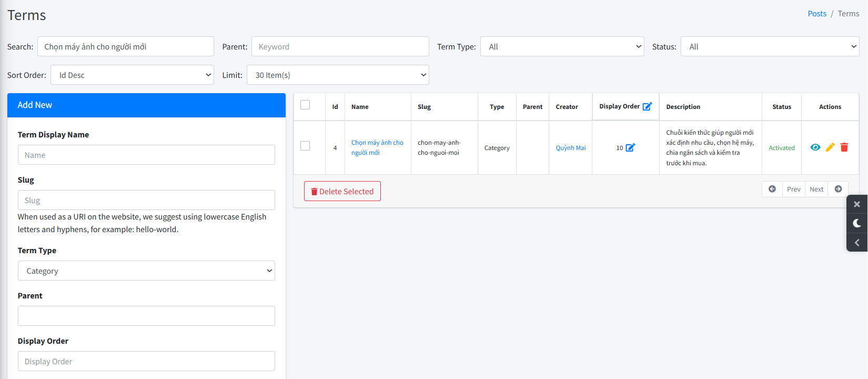Open the Sort Order dropdown showing Id Desc
This screenshot has height=379, width=868.
pos(132,75)
